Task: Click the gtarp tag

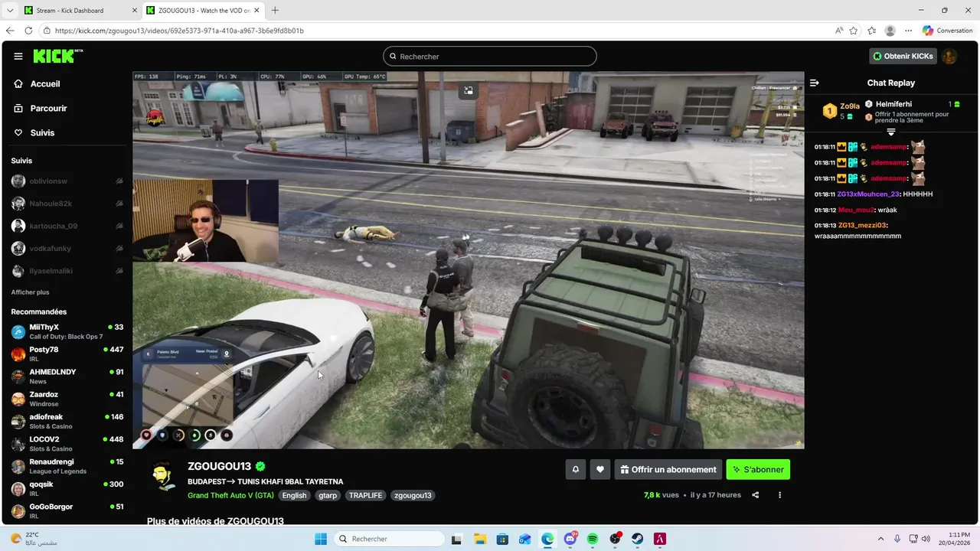Action: tap(328, 495)
